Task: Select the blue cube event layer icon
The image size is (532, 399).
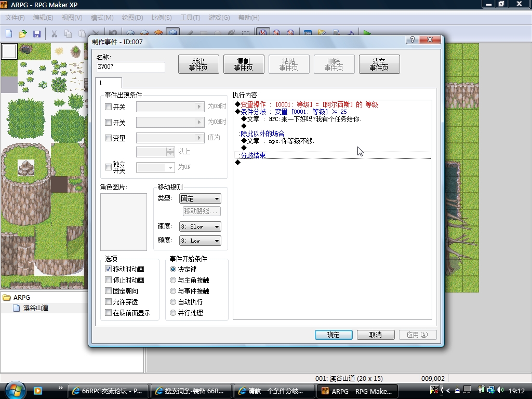Action: click(172, 33)
